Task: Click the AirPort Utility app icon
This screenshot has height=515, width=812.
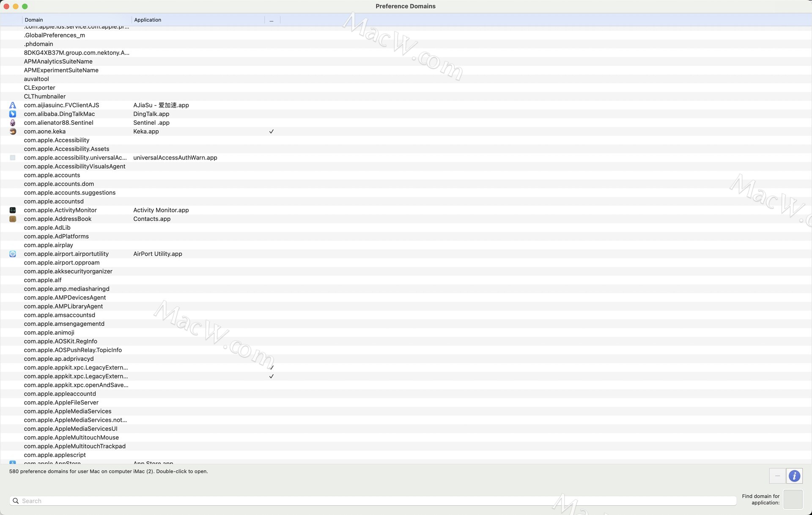Action: 13,254
